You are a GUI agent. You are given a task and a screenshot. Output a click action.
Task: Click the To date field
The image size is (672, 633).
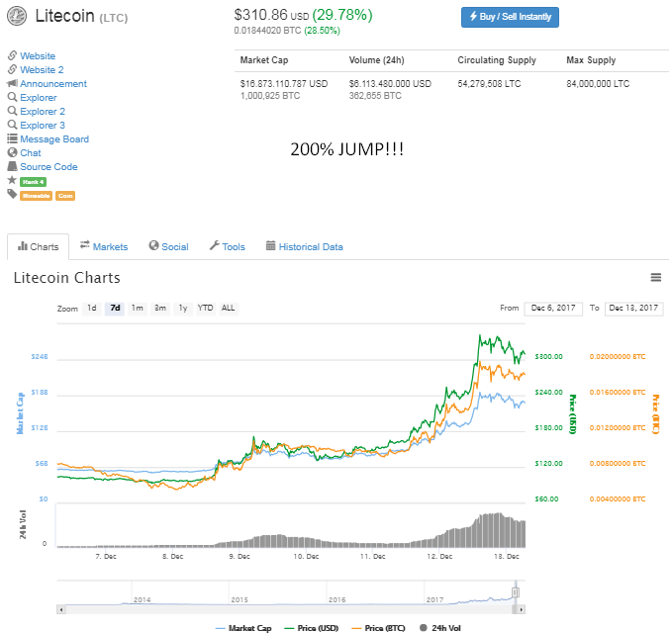pos(633,309)
